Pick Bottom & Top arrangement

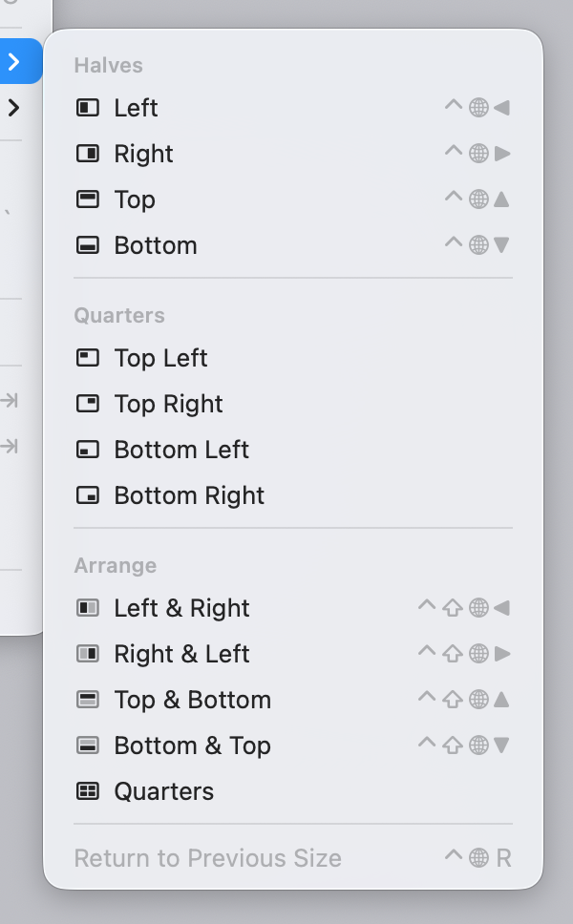pyautogui.click(x=192, y=745)
